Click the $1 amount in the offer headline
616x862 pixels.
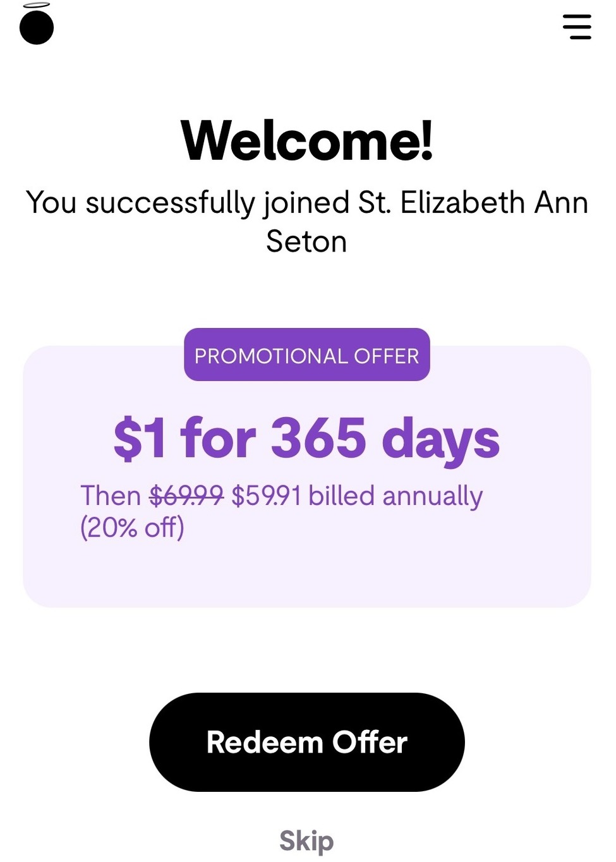click(x=140, y=438)
